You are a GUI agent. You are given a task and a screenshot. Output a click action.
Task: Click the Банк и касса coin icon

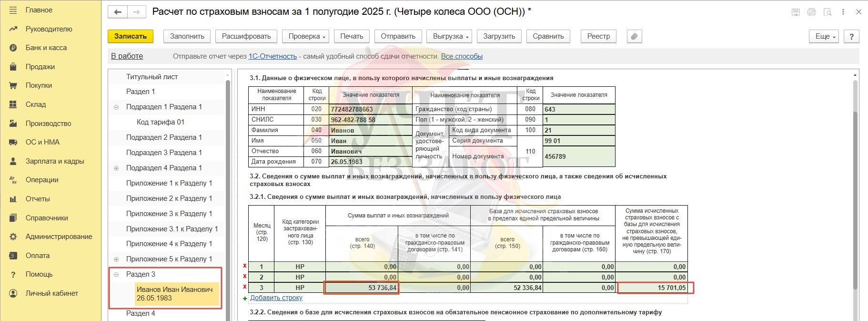(13, 48)
